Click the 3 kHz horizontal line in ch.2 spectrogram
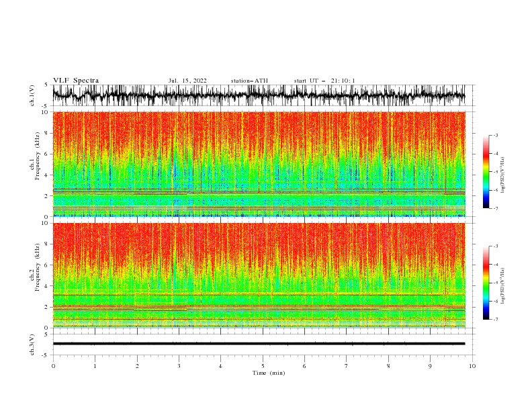532x411 pixels. coord(259,295)
